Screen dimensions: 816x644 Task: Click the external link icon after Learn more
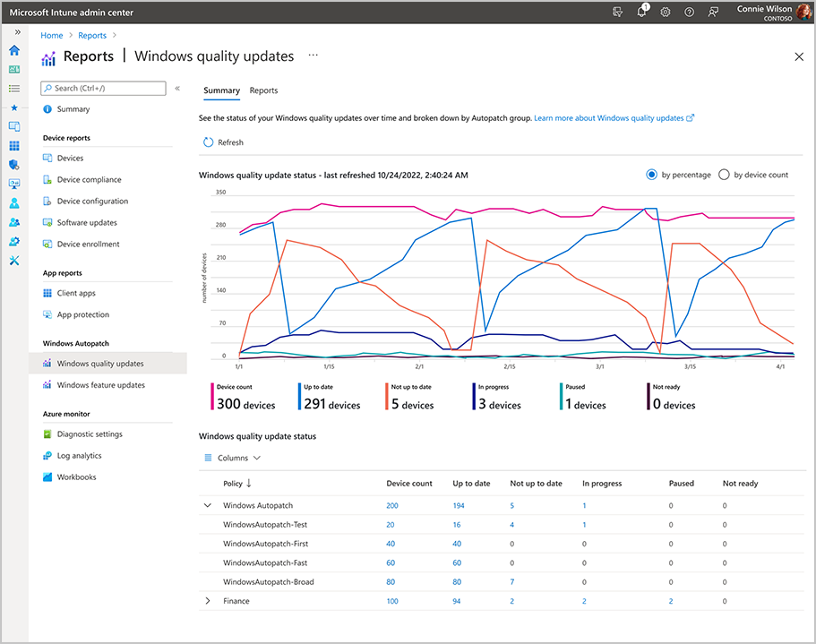(690, 118)
